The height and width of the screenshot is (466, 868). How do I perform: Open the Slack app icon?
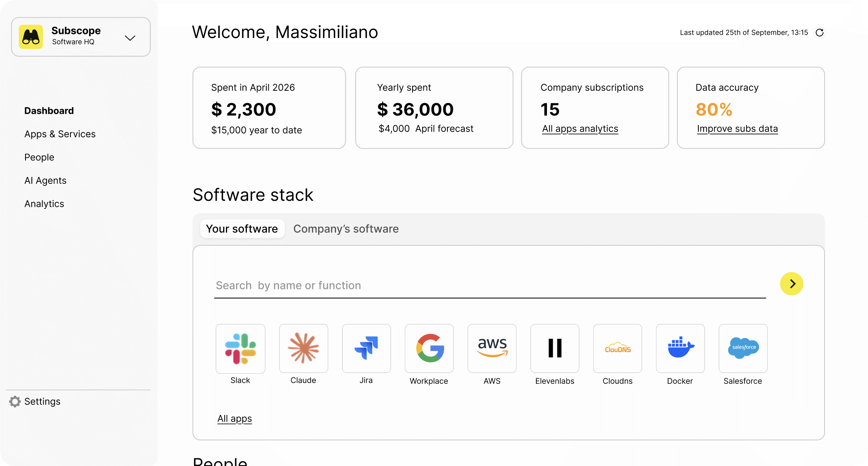pyautogui.click(x=240, y=349)
